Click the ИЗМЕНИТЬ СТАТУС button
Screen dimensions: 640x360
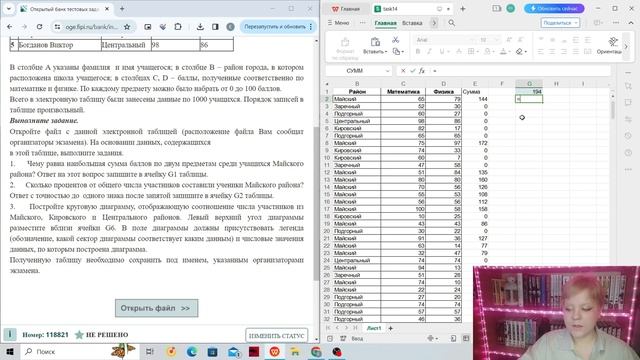pyautogui.click(x=276, y=336)
